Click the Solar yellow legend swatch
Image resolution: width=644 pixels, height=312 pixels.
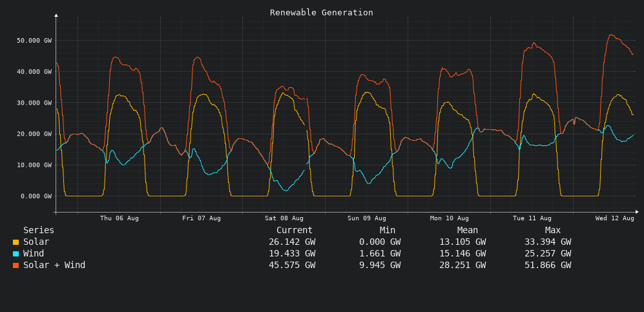point(16,242)
